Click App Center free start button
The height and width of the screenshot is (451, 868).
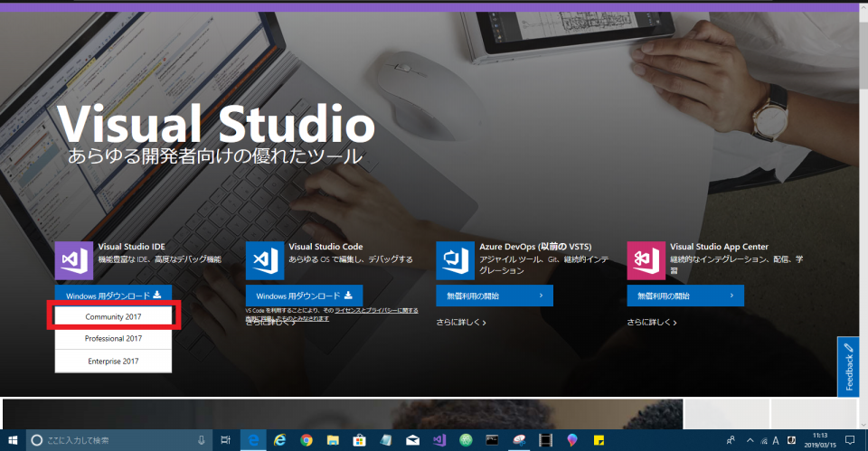pyautogui.click(x=685, y=296)
